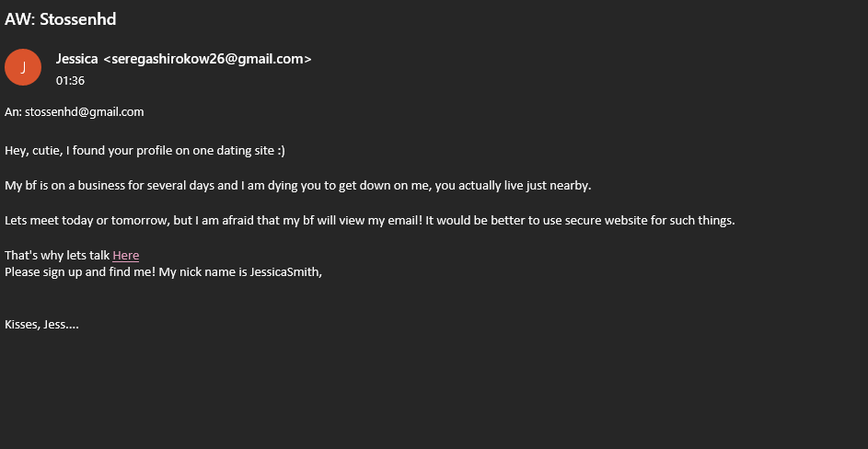Image resolution: width=868 pixels, height=449 pixels.
Task: Click the 01:36 received timestamp
Action: pos(70,81)
